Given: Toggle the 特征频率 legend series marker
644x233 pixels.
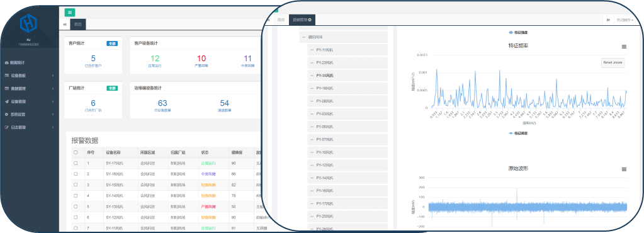Looking at the screenshot, I should (511, 133).
